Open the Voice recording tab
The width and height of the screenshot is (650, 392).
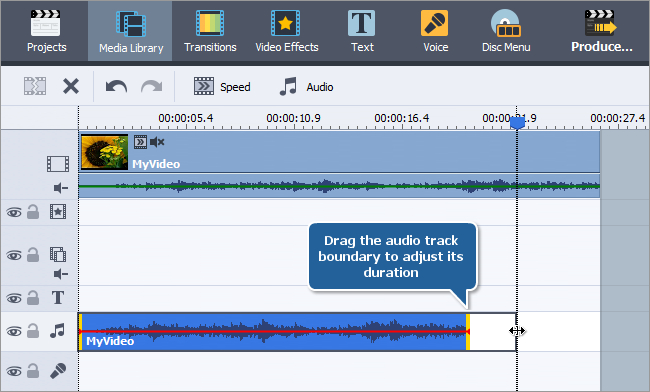coord(435,31)
